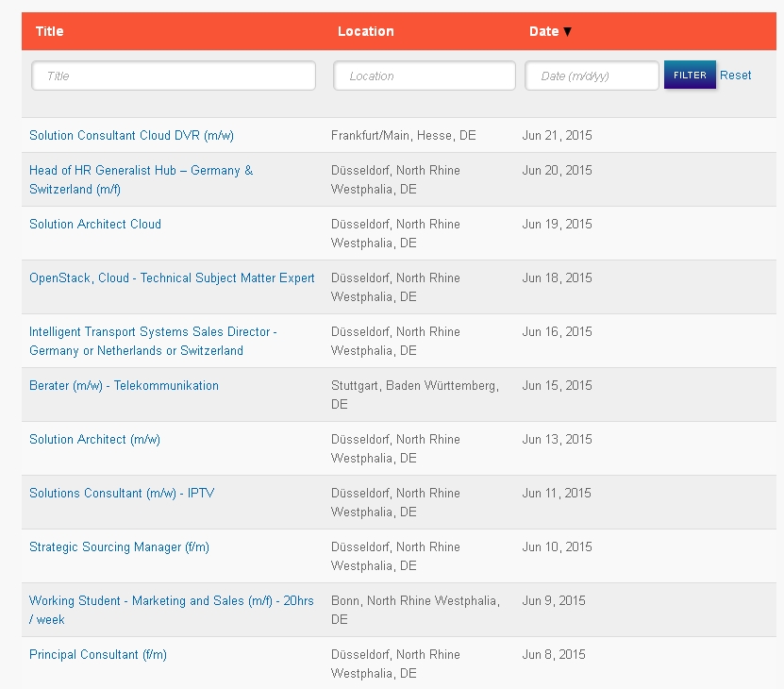This screenshot has width=784, height=689.
Task: Open the Solution Architect (m/w) listing
Action: point(94,439)
